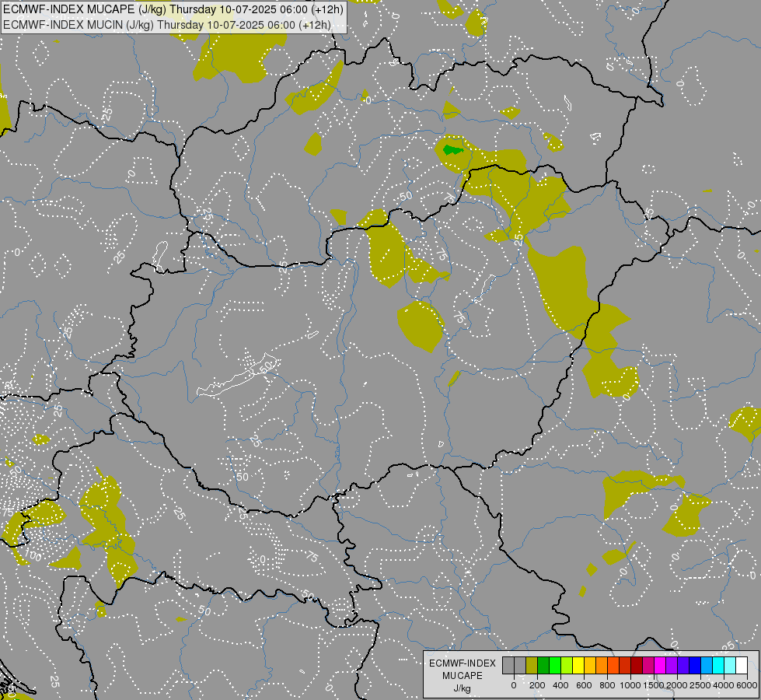Click the legend value label 600
This screenshot has height=700, width=761.
tap(584, 685)
